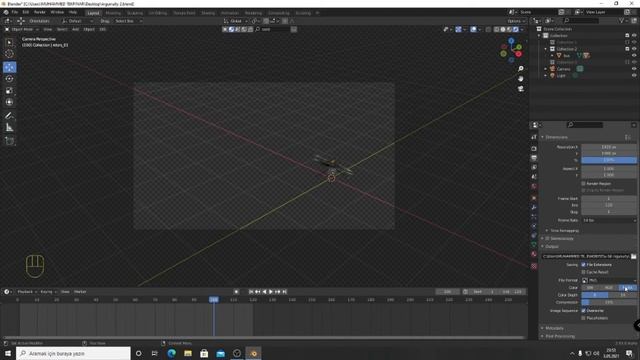This screenshot has width=640, height=360.
Task: Activate the Rotate tool
Action: pyautogui.click(x=9, y=79)
